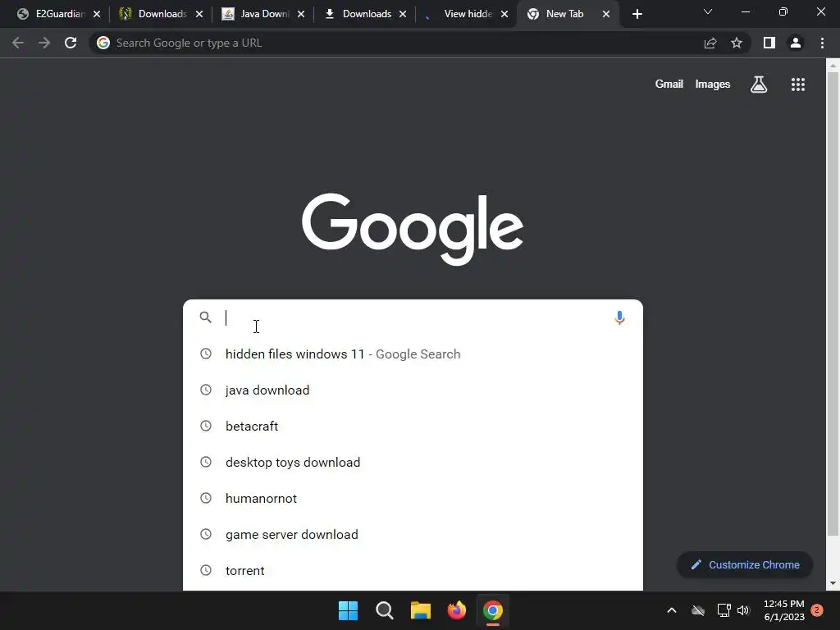This screenshot has width=840, height=630.
Task: Open the Google apps grid
Action: pos(798,84)
